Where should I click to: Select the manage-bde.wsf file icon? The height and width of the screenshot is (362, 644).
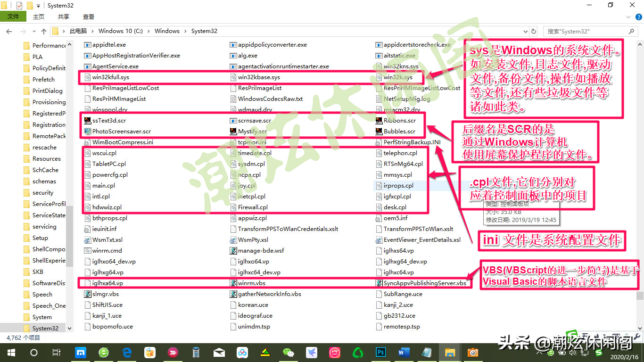[233, 251]
